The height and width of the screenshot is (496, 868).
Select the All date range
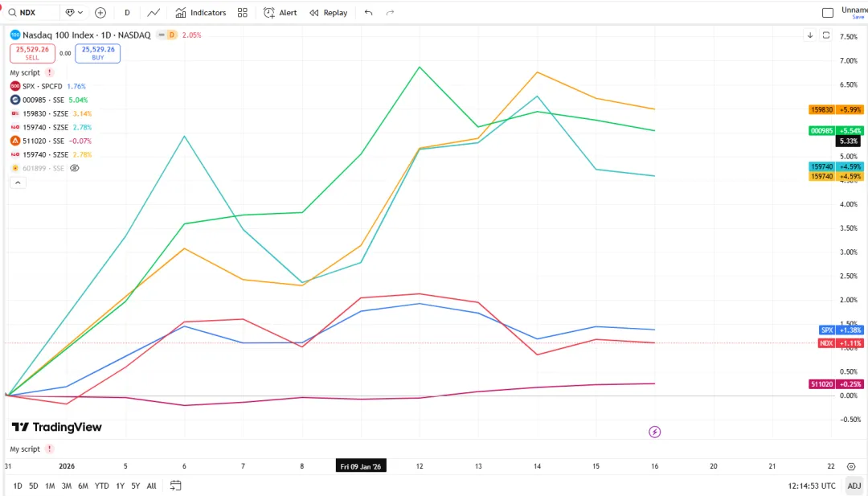tap(152, 486)
